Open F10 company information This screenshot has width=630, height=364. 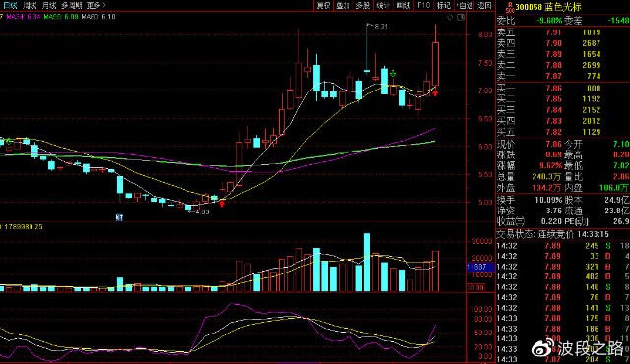click(x=424, y=5)
